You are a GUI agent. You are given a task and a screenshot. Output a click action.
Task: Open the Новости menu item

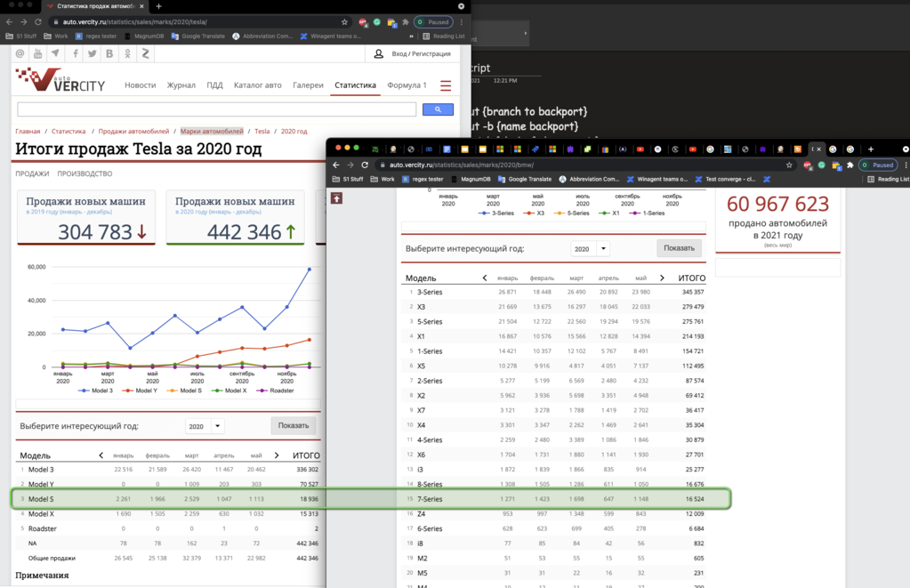141,85
